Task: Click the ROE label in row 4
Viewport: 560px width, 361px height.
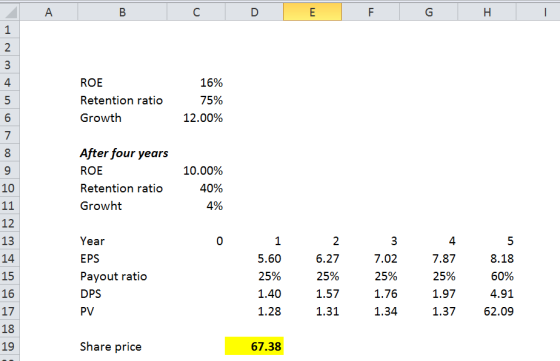Action: tap(91, 83)
